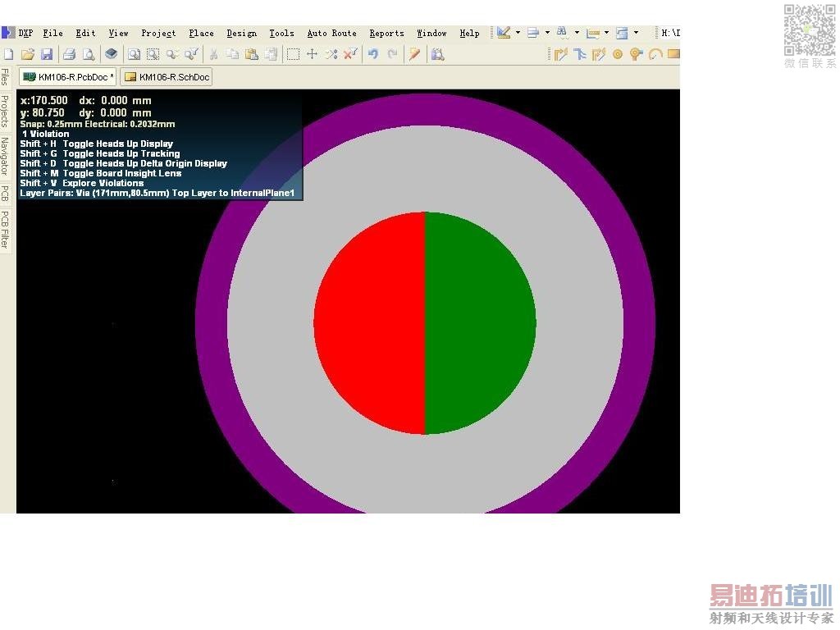Viewport: 840px width, 630px height.
Task: Click the Place Via icon
Action: click(x=637, y=54)
